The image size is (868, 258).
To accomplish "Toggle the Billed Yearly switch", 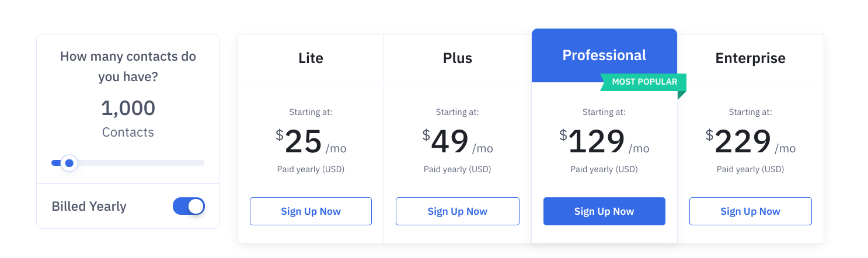I will click(x=189, y=206).
